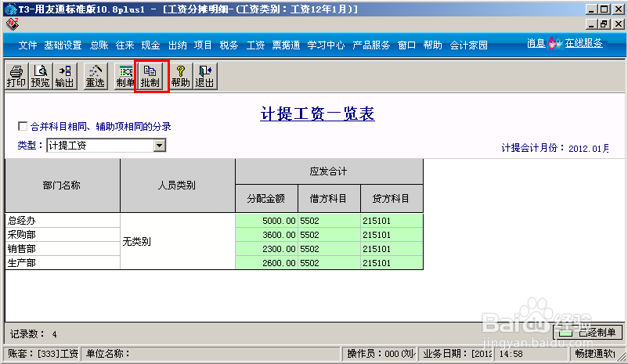This screenshot has width=628, height=364.
Task: Open the 出纳 menu
Action: (177, 45)
